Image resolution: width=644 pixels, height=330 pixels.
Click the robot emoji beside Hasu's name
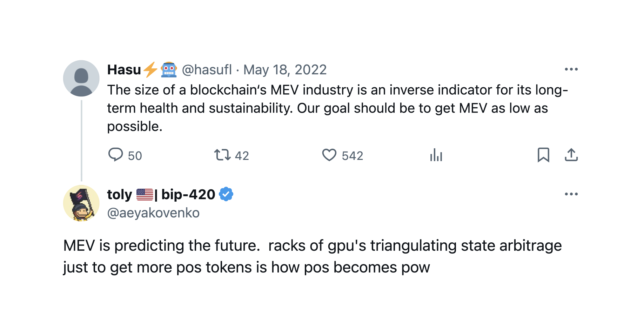coord(169,69)
